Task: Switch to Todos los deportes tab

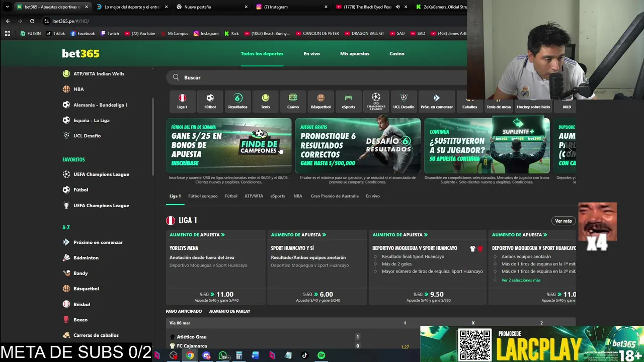Action: (x=262, y=54)
